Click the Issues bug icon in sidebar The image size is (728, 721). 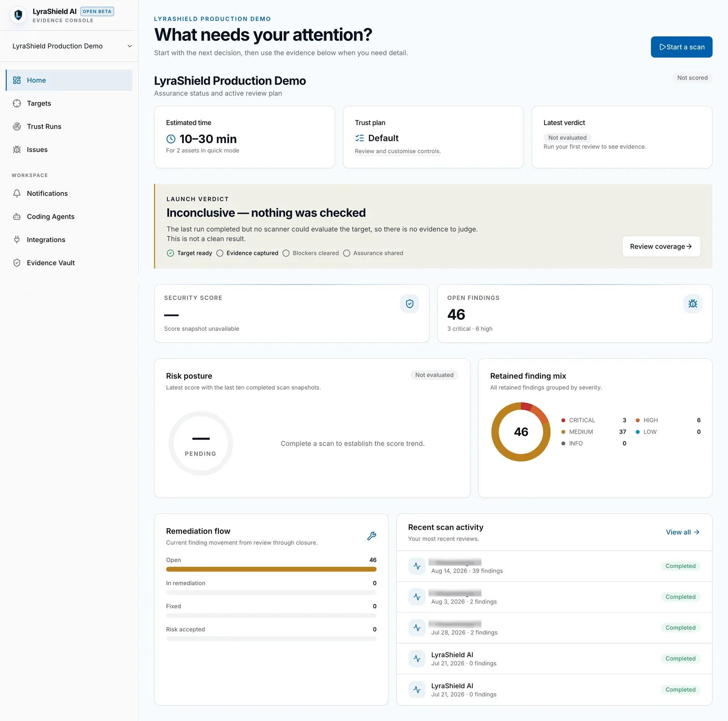tap(17, 150)
